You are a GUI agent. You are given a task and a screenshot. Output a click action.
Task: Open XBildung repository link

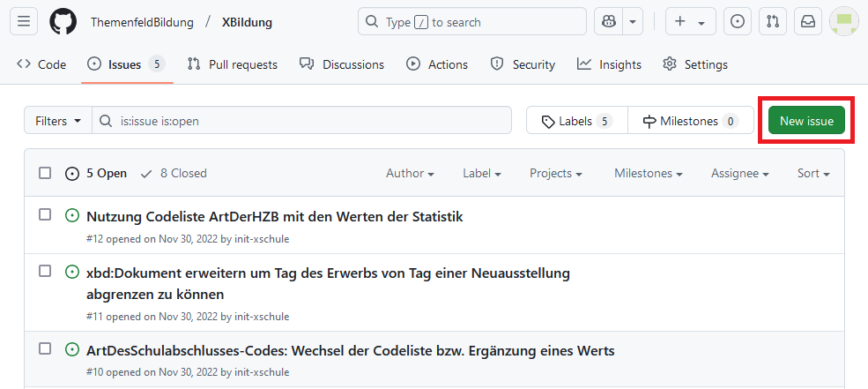pos(247,23)
